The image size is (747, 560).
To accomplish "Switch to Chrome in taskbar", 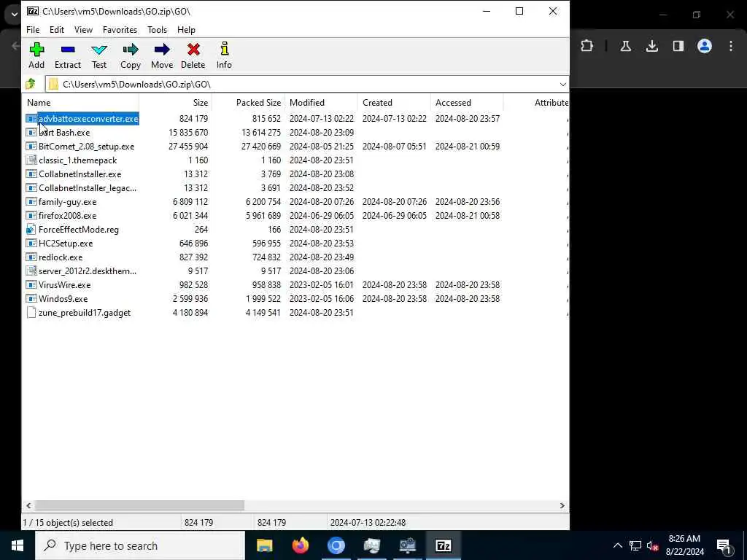I will pyautogui.click(x=336, y=545).
